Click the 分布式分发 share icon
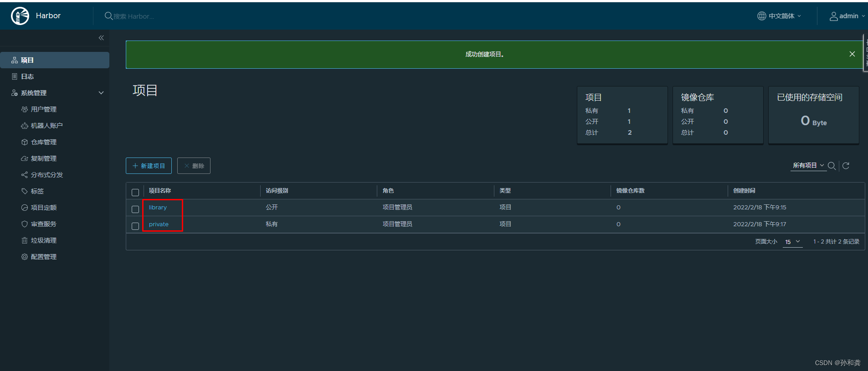 25,175
